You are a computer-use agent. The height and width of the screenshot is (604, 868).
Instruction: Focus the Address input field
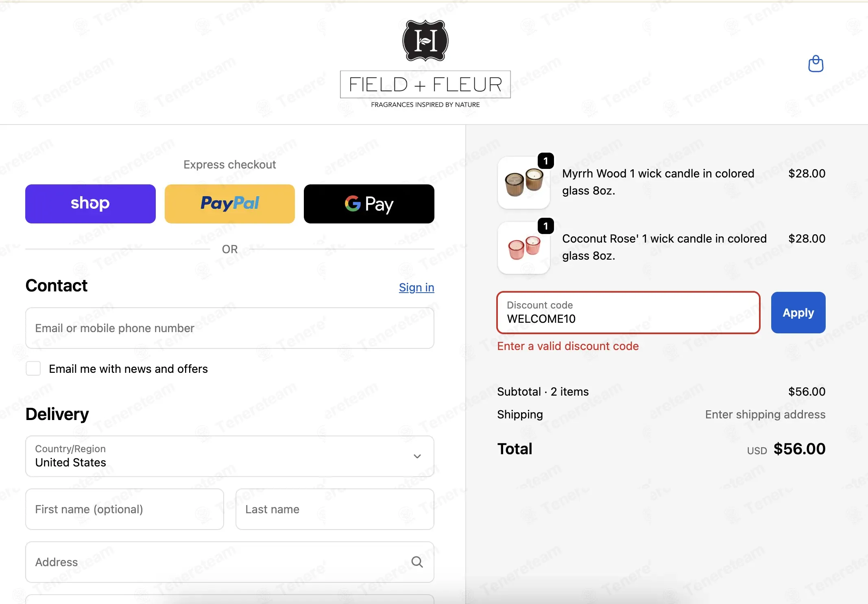(230, 562)
